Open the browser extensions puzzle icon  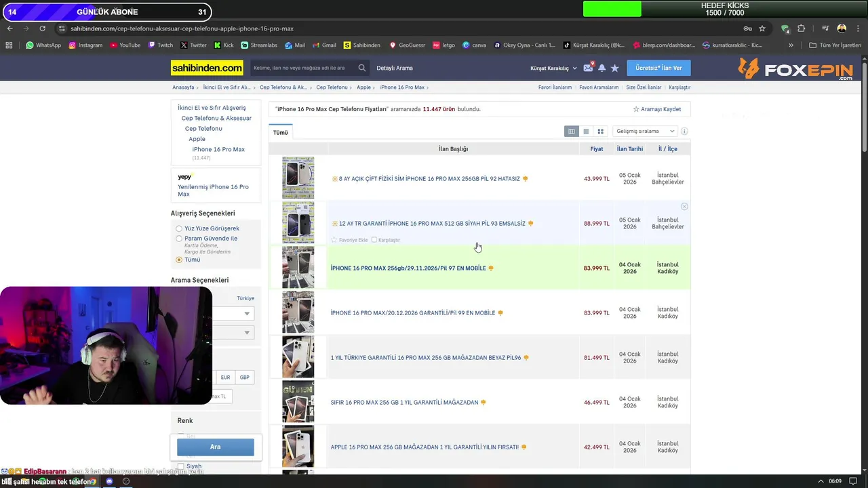tap(802, 28)
